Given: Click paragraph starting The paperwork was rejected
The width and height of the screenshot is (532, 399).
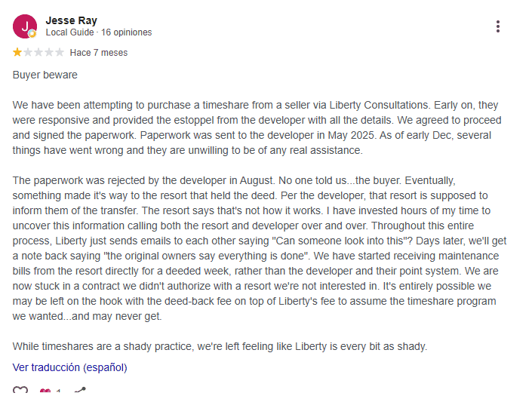Looking at the screenshot, I should [x=260, y=248].
